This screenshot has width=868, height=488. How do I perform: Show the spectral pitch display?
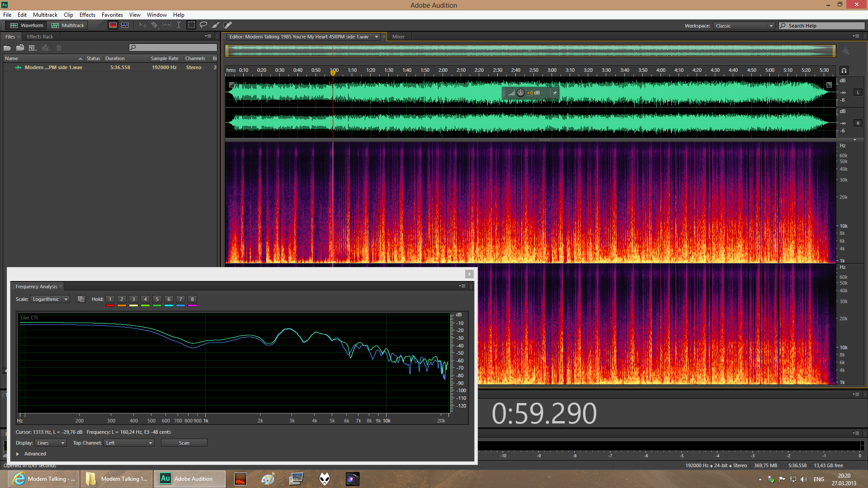click(x=125, y=25)
